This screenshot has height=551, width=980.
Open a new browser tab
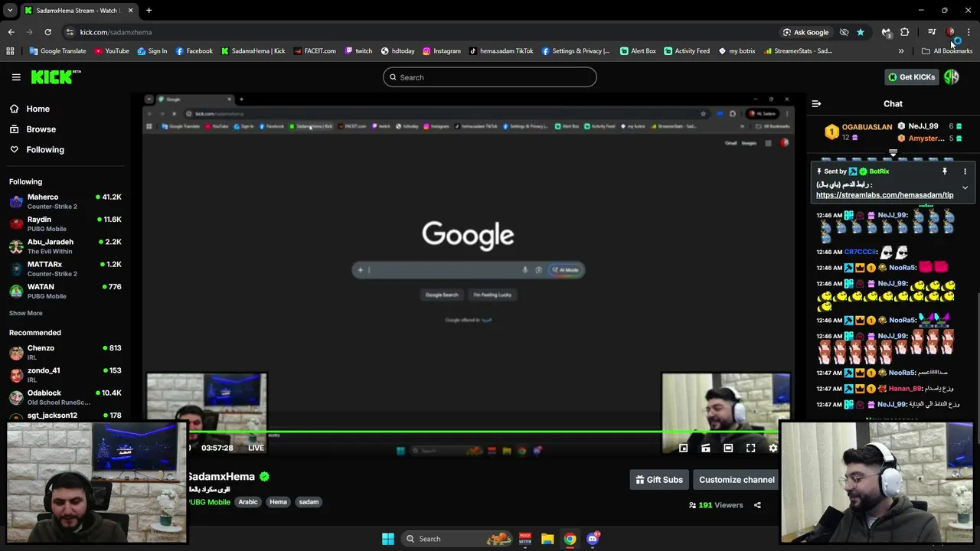click(149, 11)
